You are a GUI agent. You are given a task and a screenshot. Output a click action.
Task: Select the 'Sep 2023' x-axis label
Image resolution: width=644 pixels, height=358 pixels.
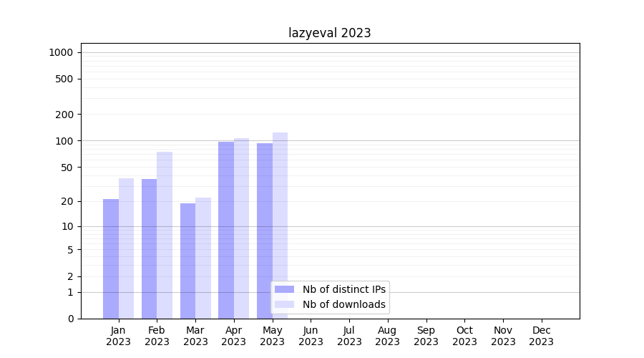click(426, 336)
